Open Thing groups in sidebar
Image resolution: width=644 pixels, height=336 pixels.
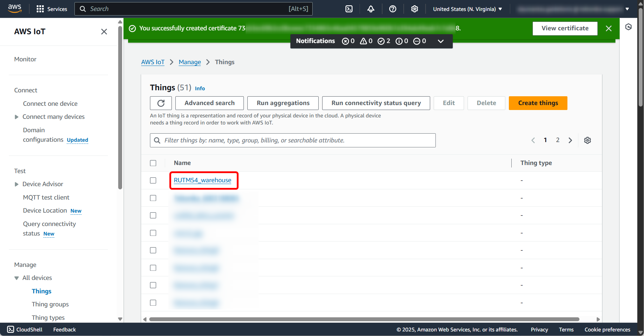(x=50, y=304)
